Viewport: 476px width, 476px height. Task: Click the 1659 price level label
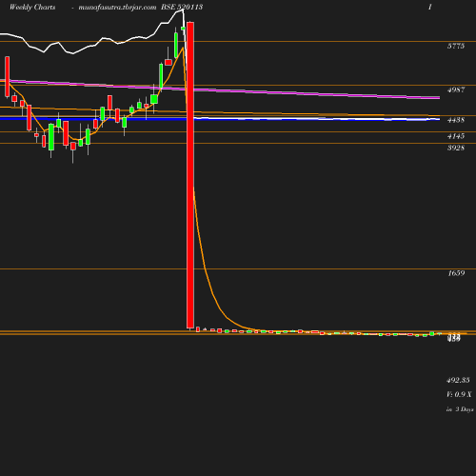456,273
